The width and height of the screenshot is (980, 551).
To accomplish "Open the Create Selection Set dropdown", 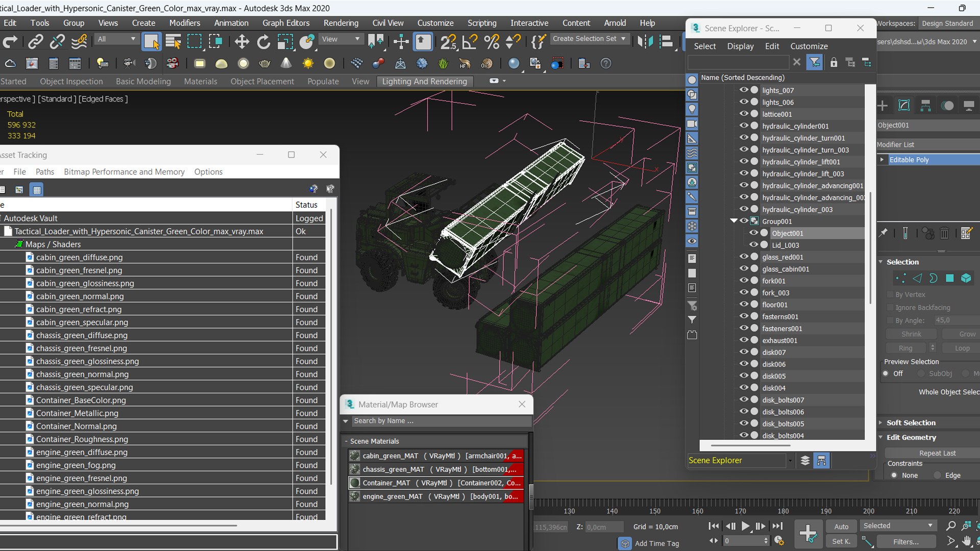I will pos(624,39).
